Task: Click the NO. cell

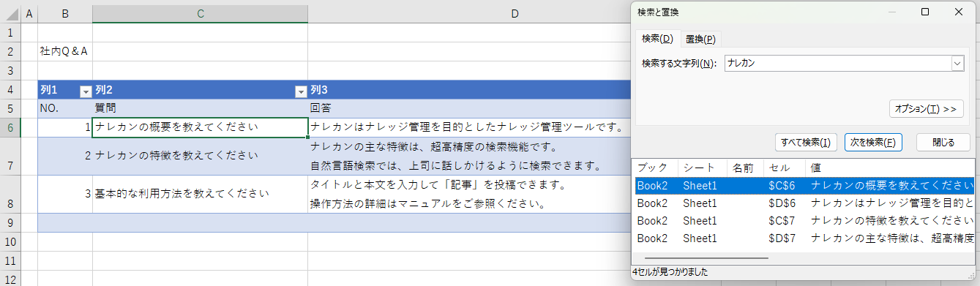Action: [65, 108]
